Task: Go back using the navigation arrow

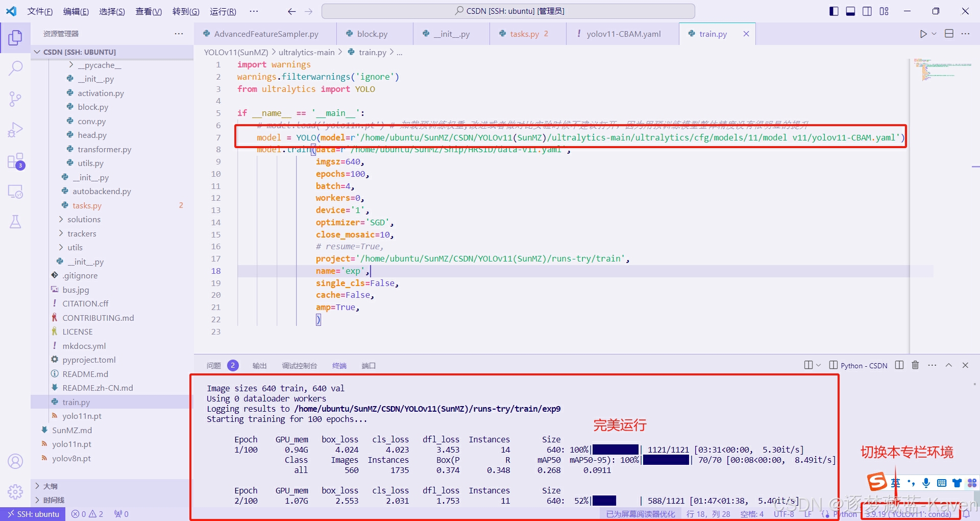Action: pos(292,11)
